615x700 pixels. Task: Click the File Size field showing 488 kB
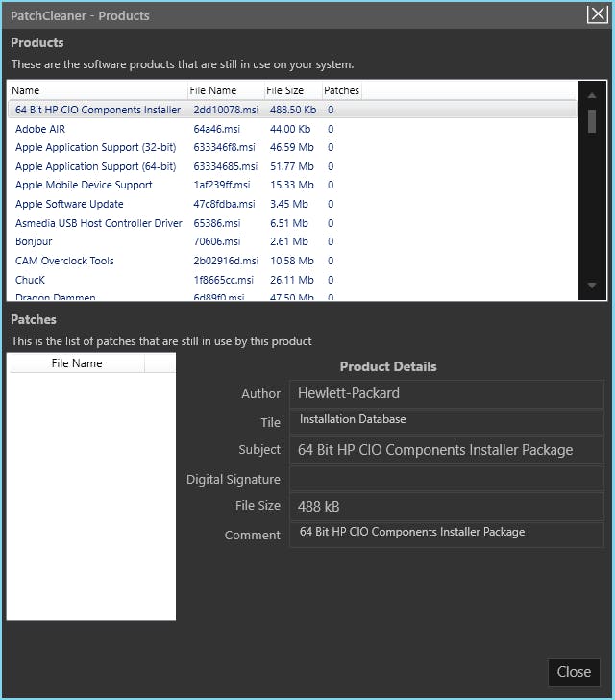point(447,507)
